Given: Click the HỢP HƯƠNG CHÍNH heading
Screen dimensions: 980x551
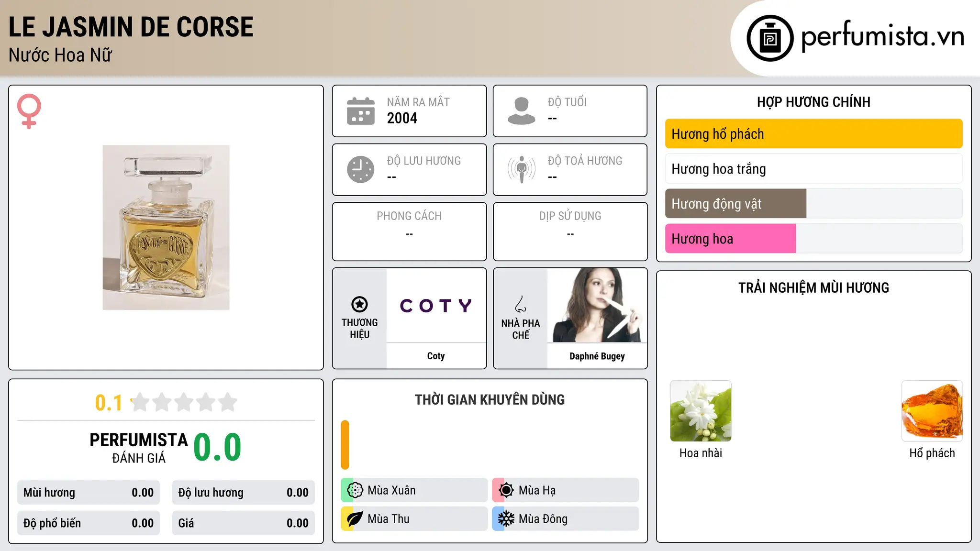Looking at the screenshot, I should [813, 102].
